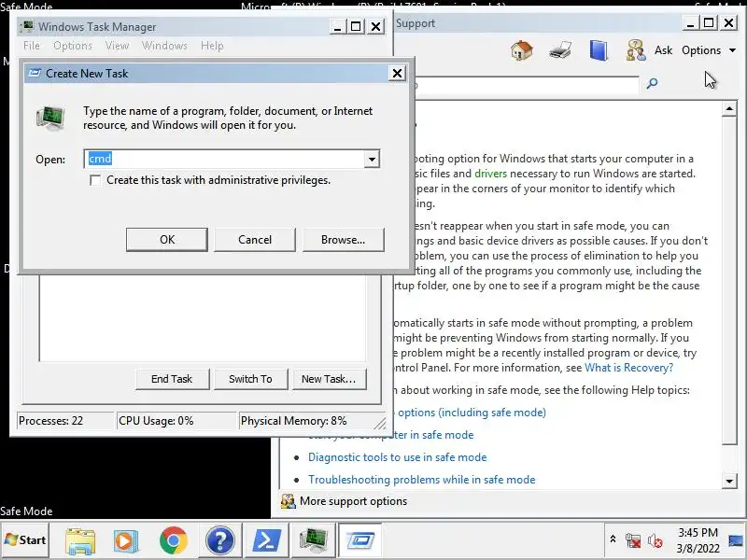This screenshot has width=747, height=560.
Task: Click Show Desktop icon at taskbar end
Action: [x=737, y=540]
